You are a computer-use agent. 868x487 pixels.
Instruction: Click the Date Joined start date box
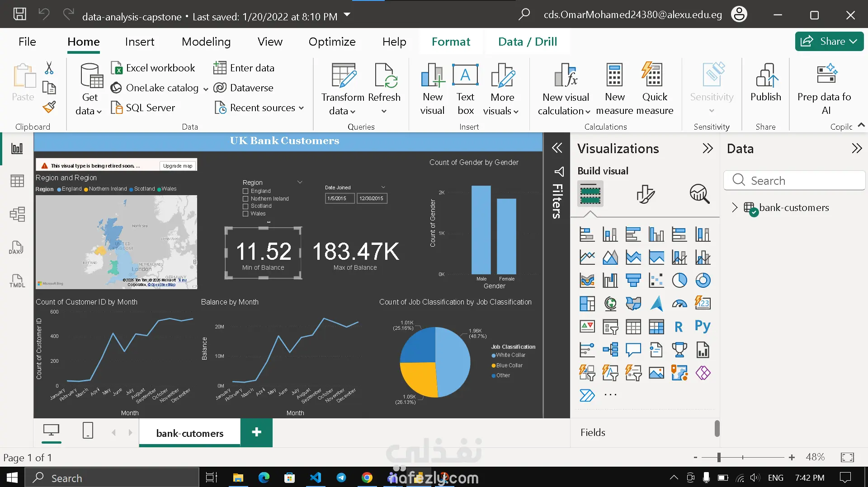tap(340, 198)
